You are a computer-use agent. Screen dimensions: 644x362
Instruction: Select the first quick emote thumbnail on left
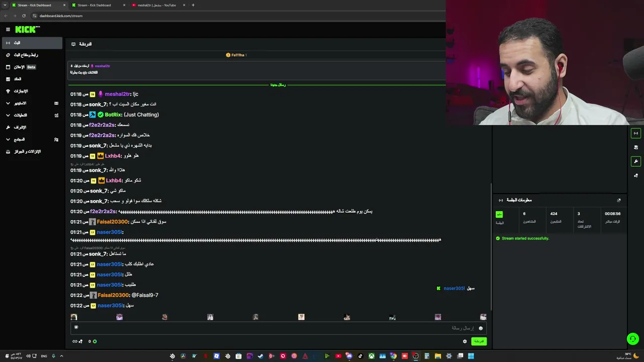coord(74,317)
